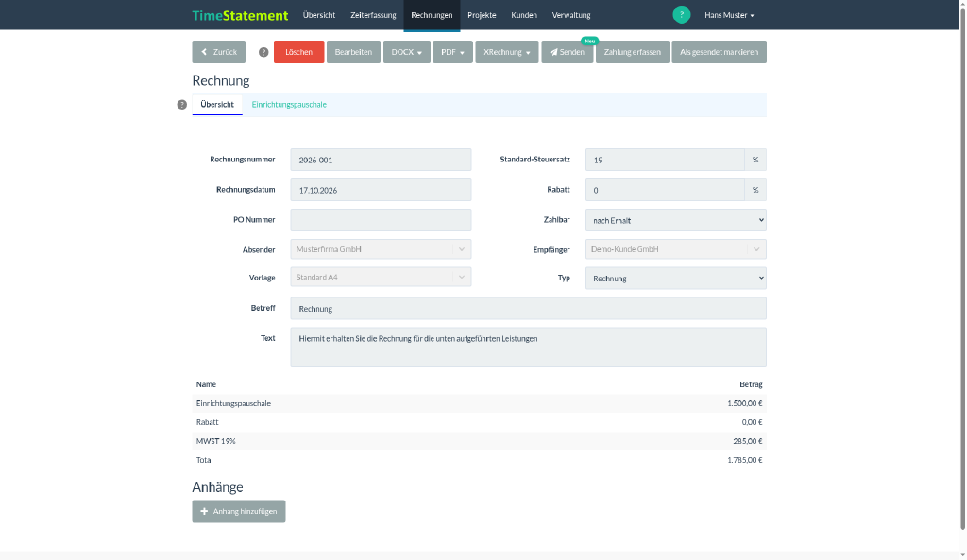Click Anhang hinzufügen button
Image resolution: width=967 pixels, height=560 pixels.
239,511
